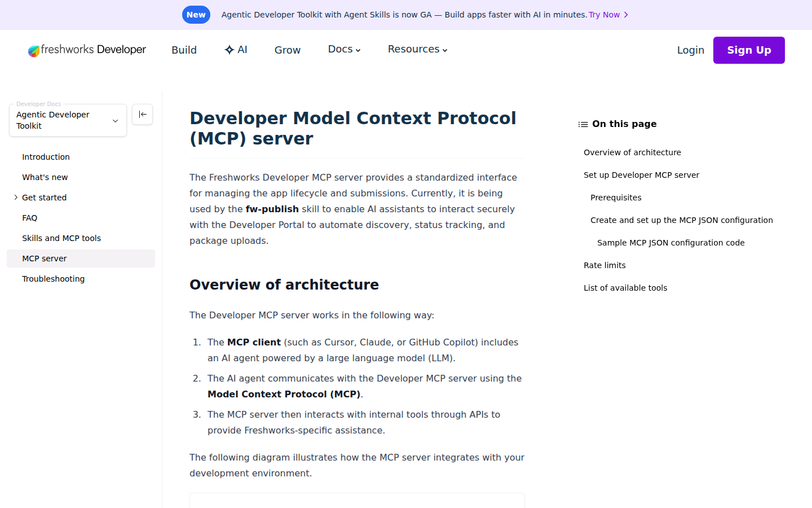Click the list icon beside On this page

pos(583,124)
